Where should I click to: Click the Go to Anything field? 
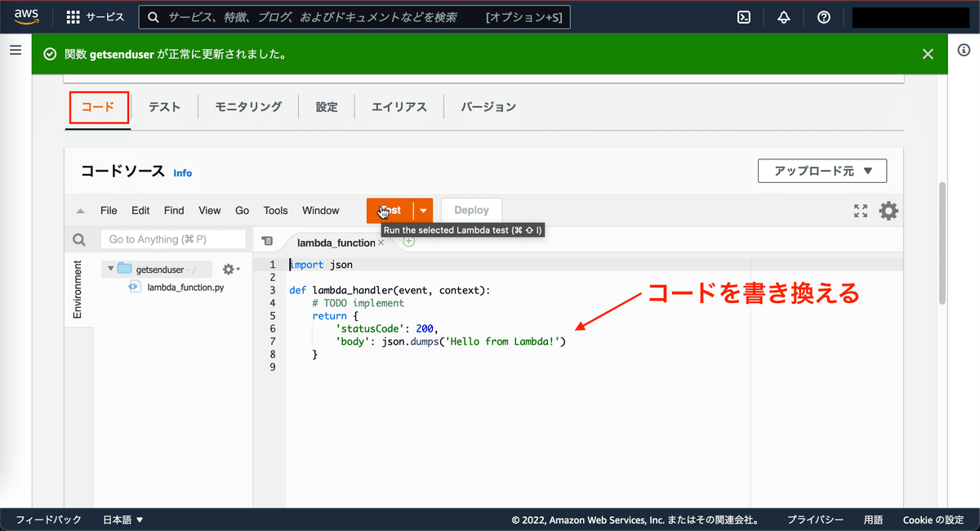click(173, 239)
